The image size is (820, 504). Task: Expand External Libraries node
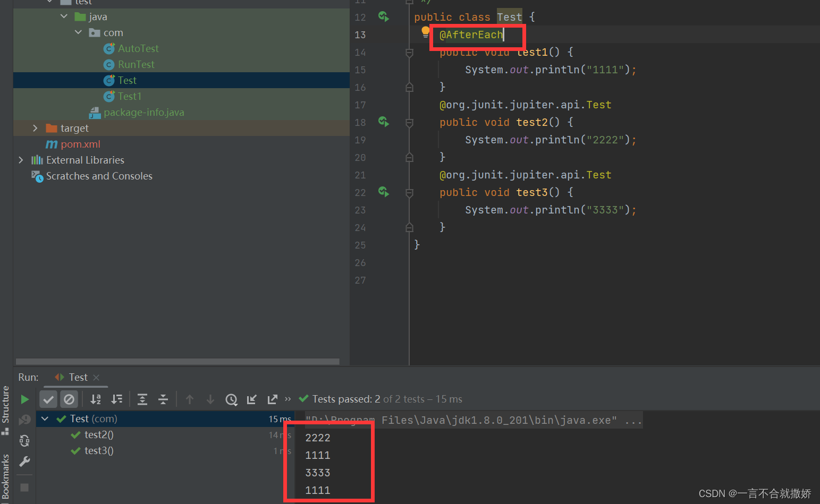(x=21, y=160)
